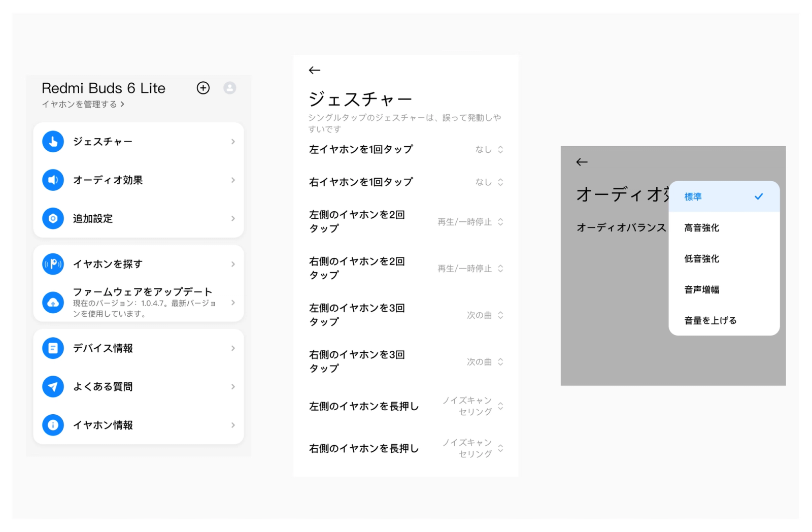The height and width of the screenshot is (532, 812).
Task: Click the 左側のイヤホンを長押し label
Action: (x=364, y=406)
